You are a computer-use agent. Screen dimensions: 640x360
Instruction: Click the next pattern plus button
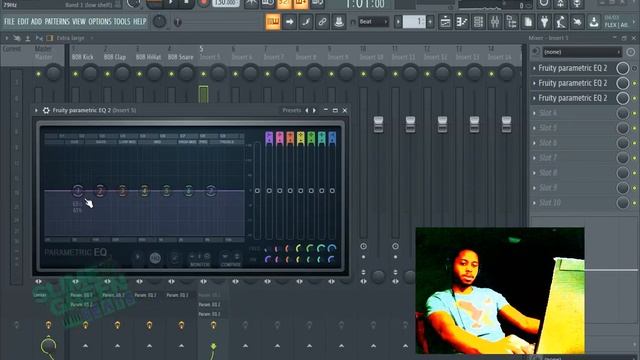point(430,22)
